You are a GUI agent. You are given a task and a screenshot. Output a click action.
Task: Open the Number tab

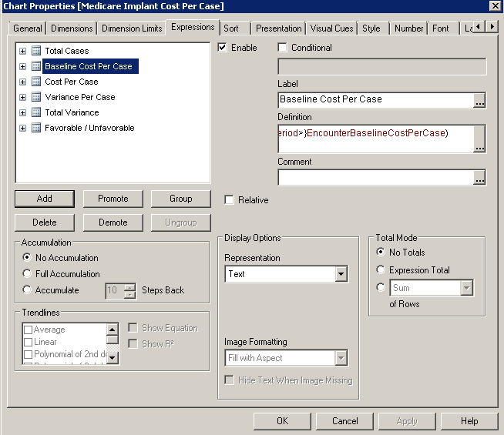(x=409, y=28)
